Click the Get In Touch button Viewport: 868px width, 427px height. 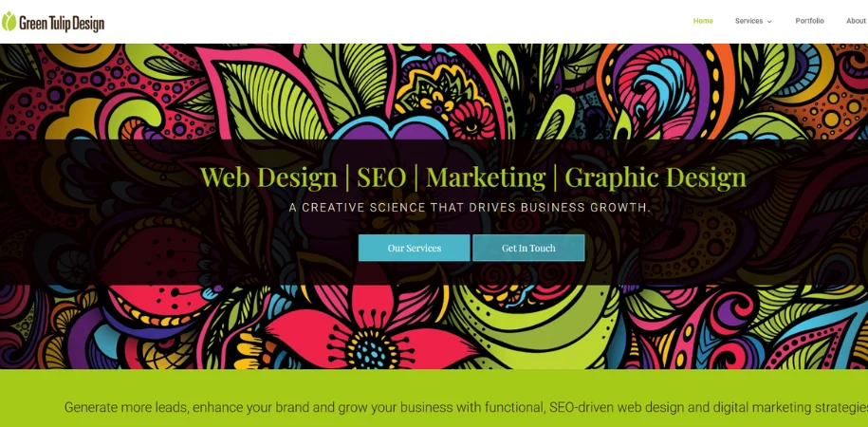[x=528, y=248]
